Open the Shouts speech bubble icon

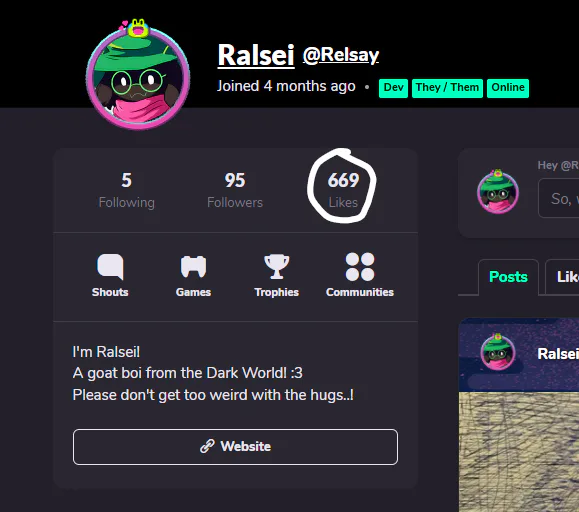click(x=110, y=266)
